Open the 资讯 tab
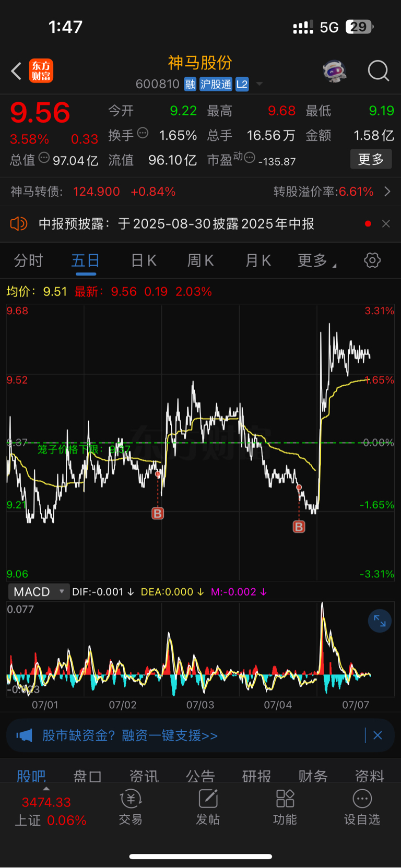Image resolution: width=401 pixels, height=868 pixels. (x=144, y=776)
